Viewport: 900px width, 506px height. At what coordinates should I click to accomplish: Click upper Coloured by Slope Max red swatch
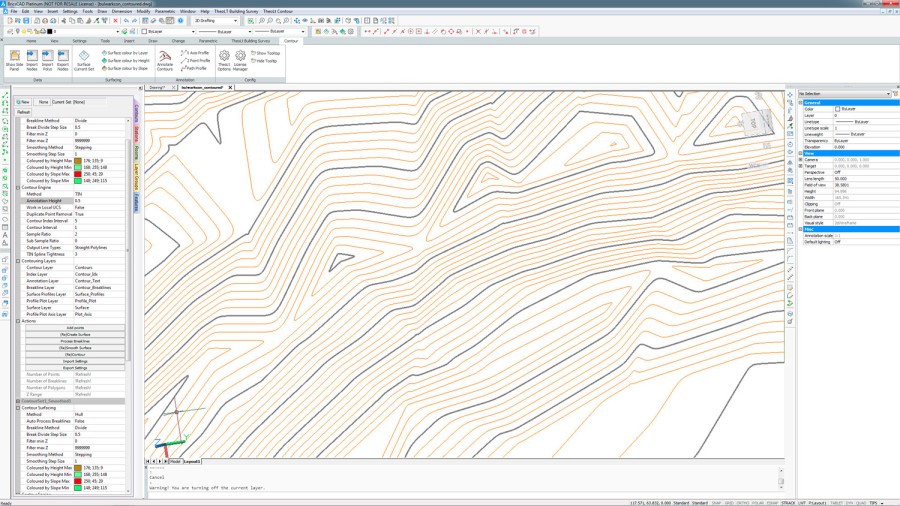(78, 174)
